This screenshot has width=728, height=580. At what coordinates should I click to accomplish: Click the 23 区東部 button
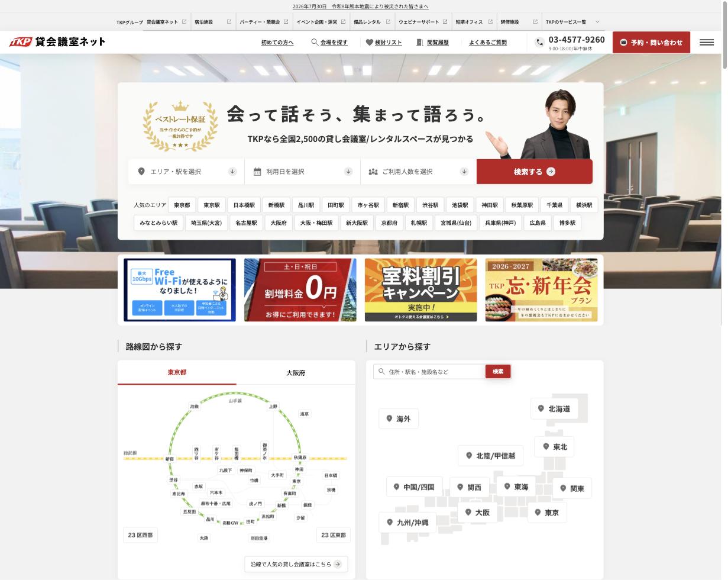[334, 535]
